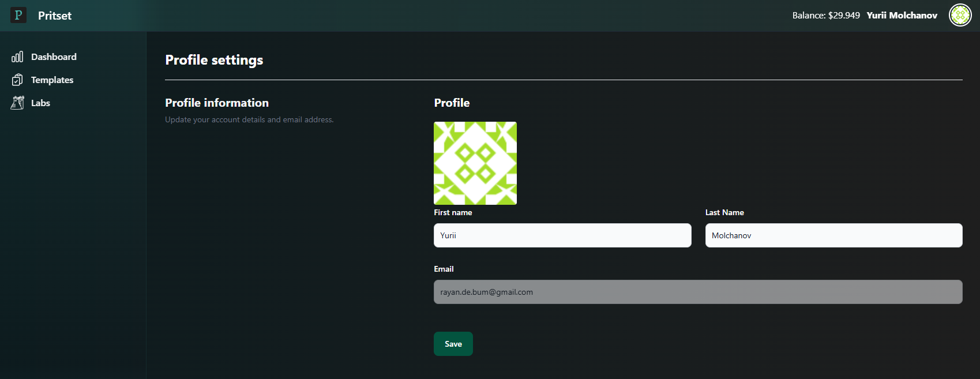Click the Yurii Molchanov username in header
The width and height of the screenshot is (980, 379).
pos(902,16)
